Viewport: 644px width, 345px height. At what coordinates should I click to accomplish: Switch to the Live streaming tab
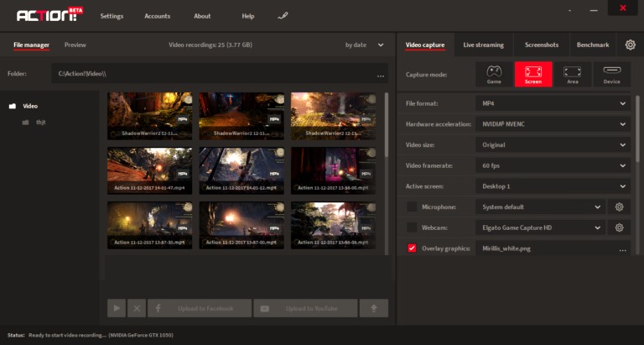483,44
